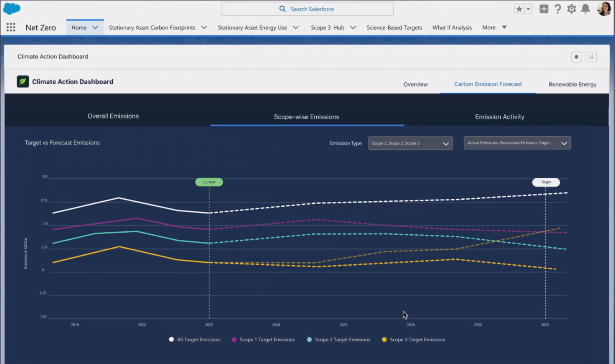Switch to the Overview dashboard tab

pos(415,84)
